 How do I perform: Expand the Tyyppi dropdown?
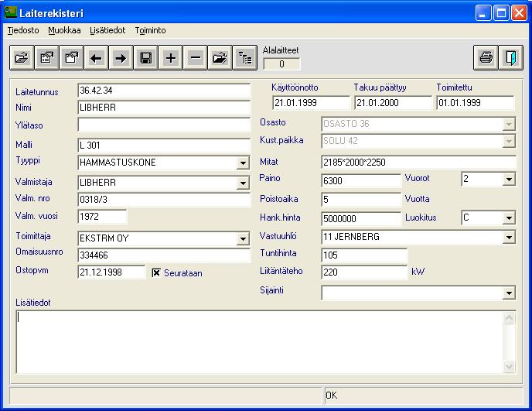(x=243, y=163)
